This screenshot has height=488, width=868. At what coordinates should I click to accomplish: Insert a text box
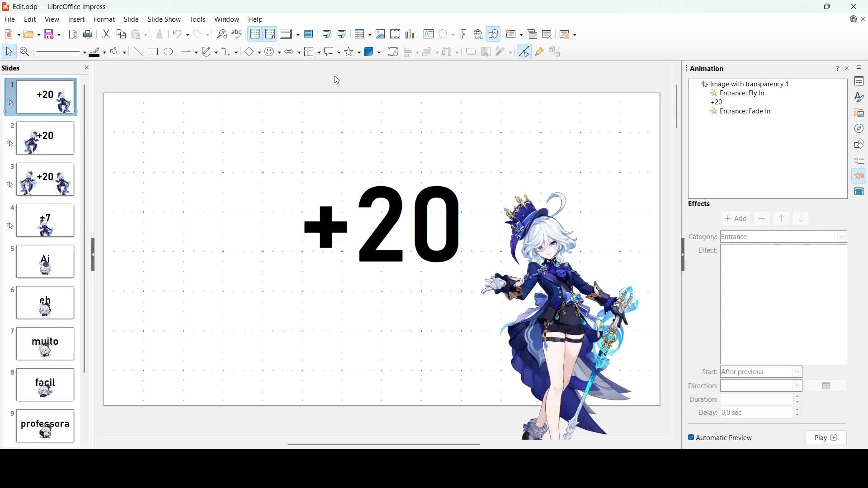(429, 34)
